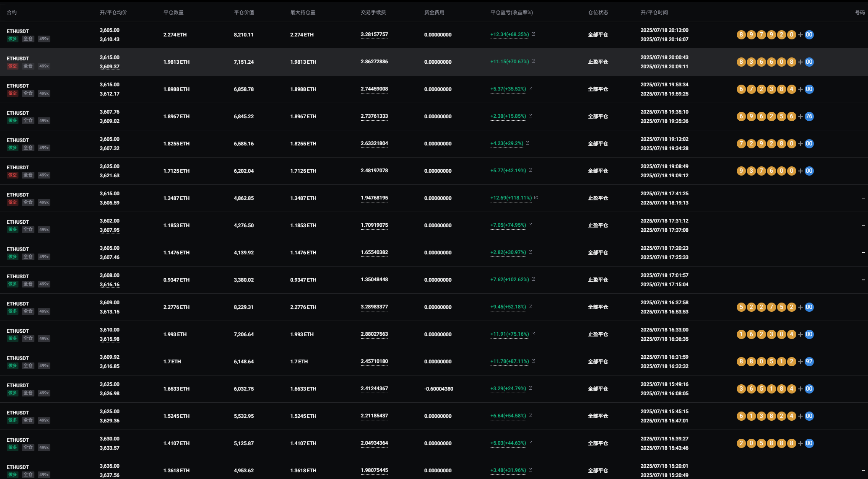The image size is (868, 479).
Task: Click share icon next to +11.78(+87.11%)
Action: click(533, 361)
